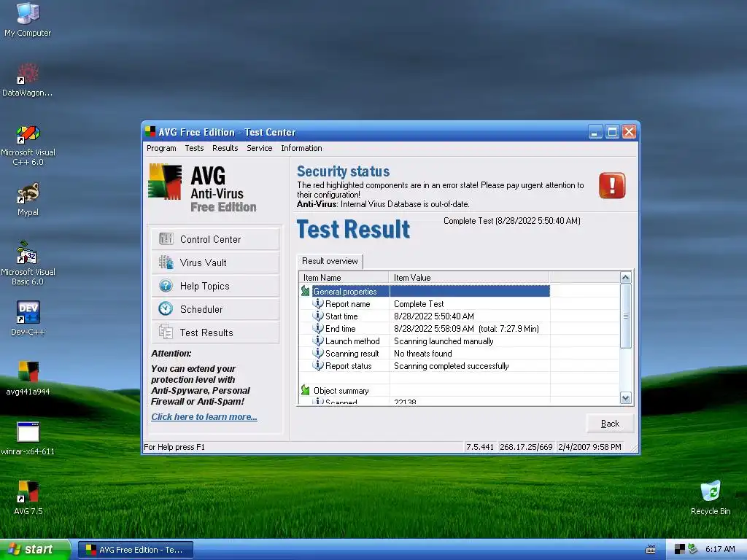This screenshot has height=560, width=747.
Task: Click the results list scrollbar thumb
Action: (x=625, y=316)
